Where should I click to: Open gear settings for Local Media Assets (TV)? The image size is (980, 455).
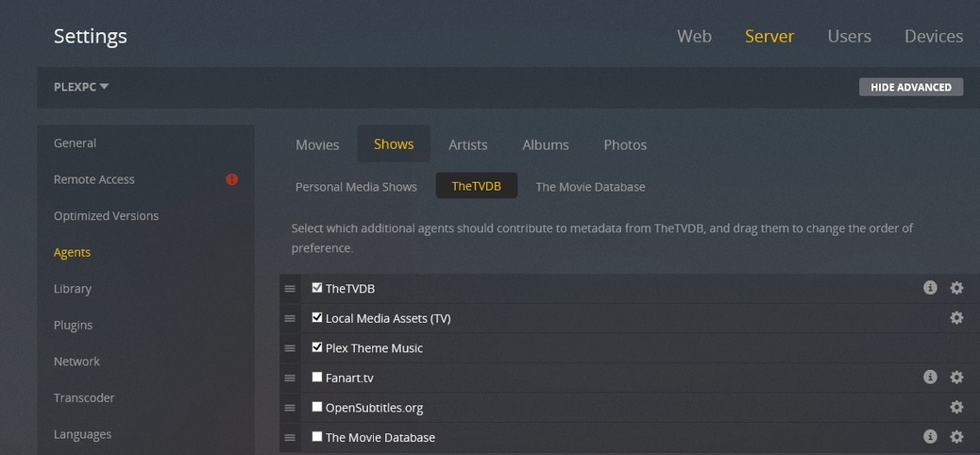tap(956, 318)
